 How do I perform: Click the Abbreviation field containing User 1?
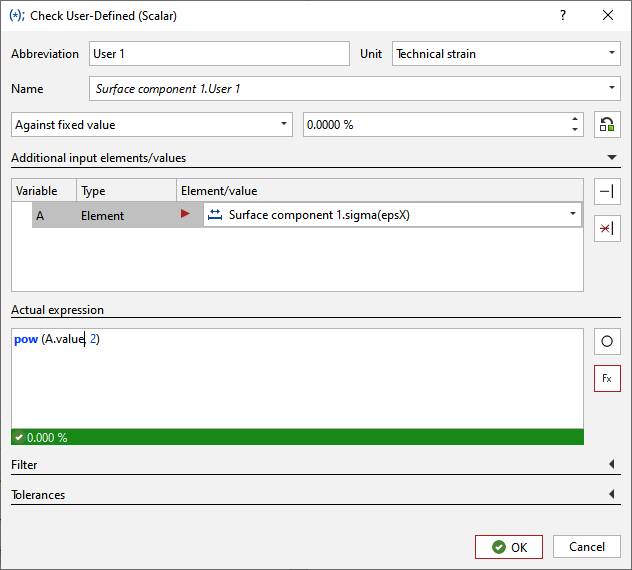tap(218, 54)
